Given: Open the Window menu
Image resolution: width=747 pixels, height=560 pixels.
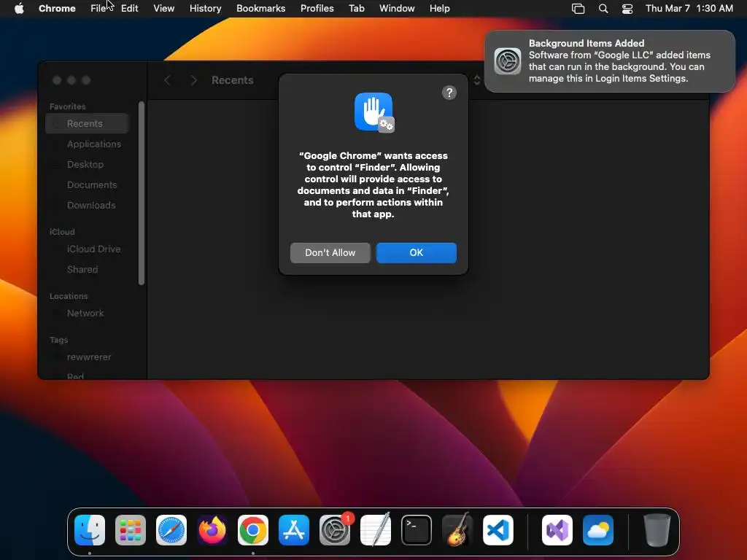Looking at the screenshot, I should point(397,9).
